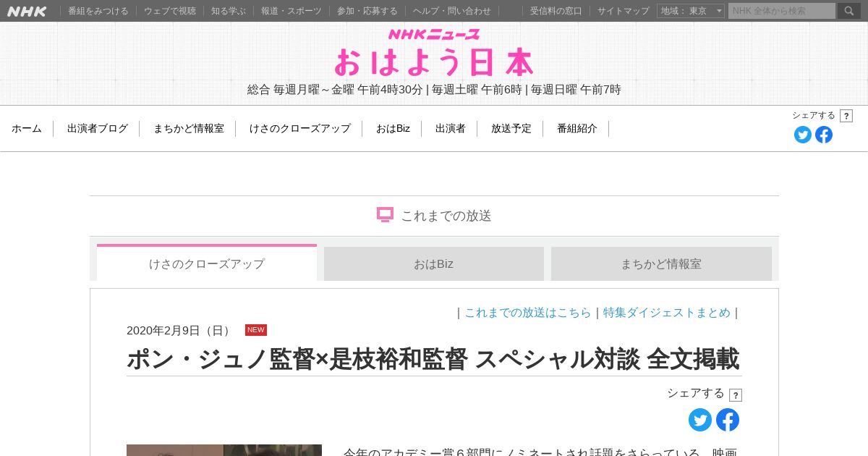Viewport: 868px width, 456px height.
Task: Open けさのクローズアップ in the navigation bar
Action: click(300, 128)
